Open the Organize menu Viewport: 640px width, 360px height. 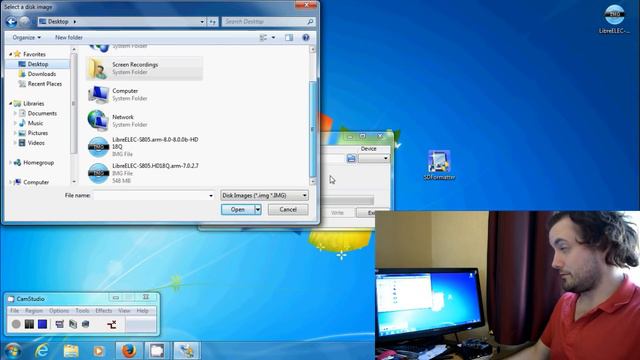tap(27, 38)
